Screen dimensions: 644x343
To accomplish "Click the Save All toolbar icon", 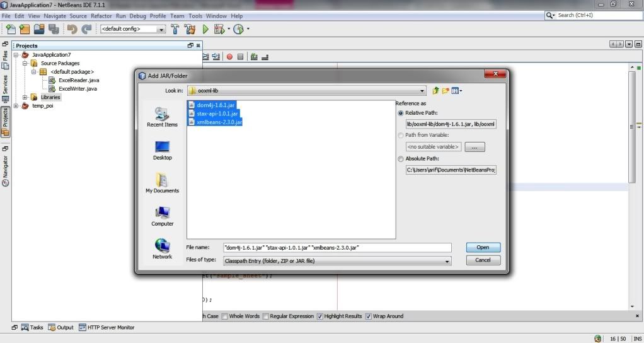I will [54, 29].
